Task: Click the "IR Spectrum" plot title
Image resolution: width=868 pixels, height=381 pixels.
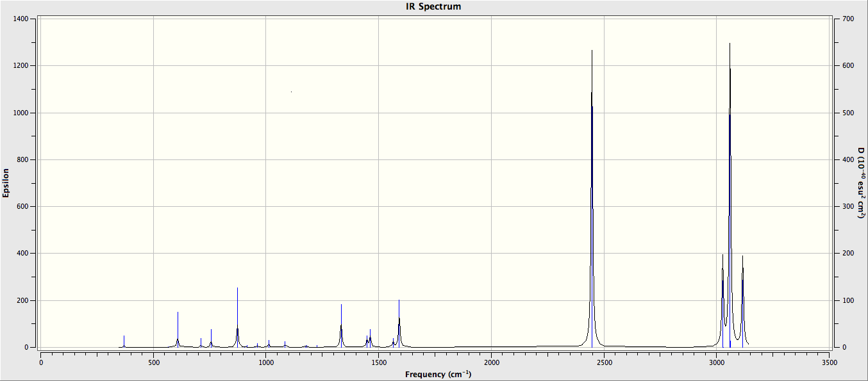Action: pyautogui.click(x=433, y=6)
